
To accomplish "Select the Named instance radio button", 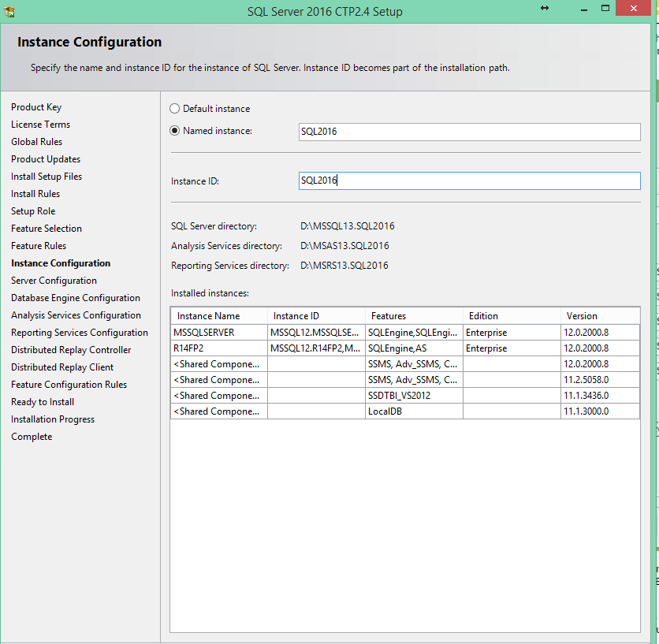I will [174, 131].
